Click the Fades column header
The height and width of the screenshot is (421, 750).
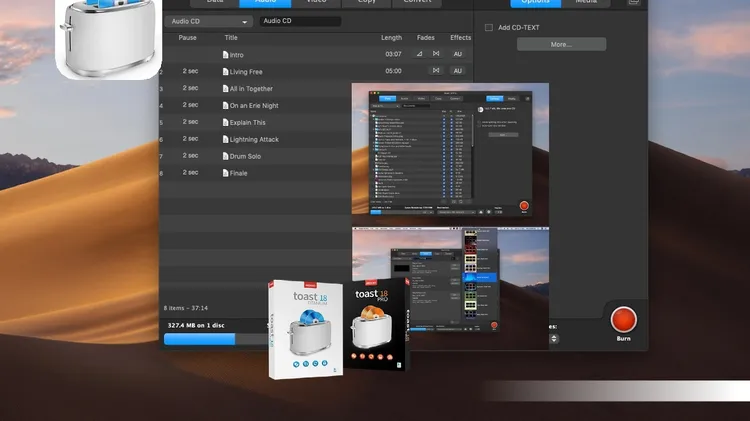tap(426, 37)
